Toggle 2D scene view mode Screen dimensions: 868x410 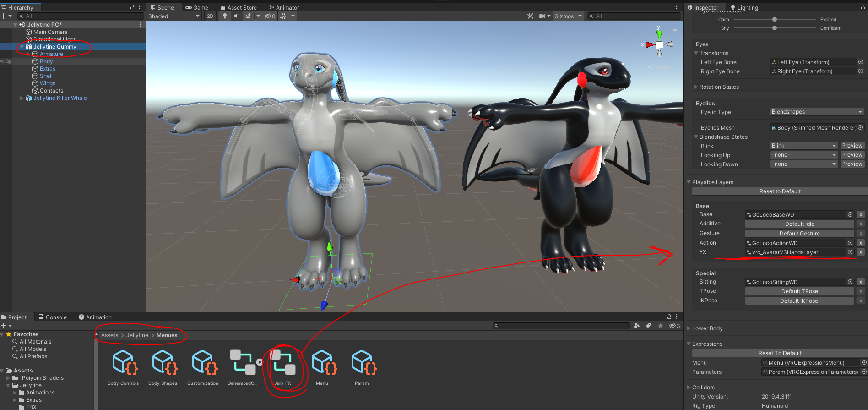pos(210,16)
